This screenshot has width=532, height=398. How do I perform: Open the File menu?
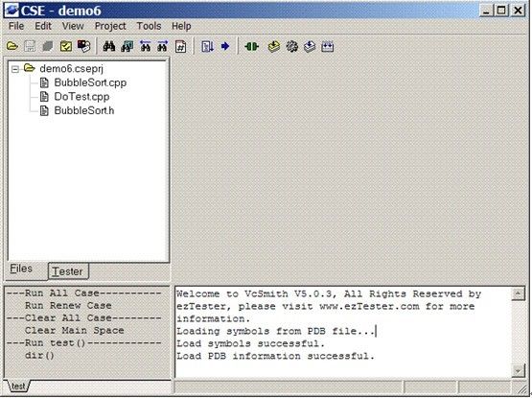(16, 26)
